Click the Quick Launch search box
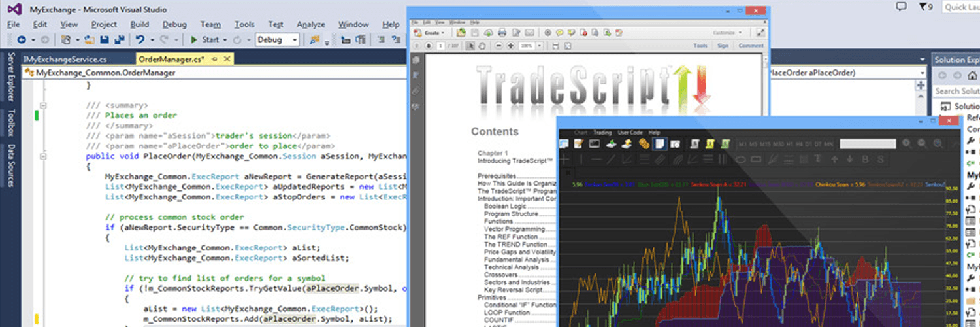 (962, 7)
